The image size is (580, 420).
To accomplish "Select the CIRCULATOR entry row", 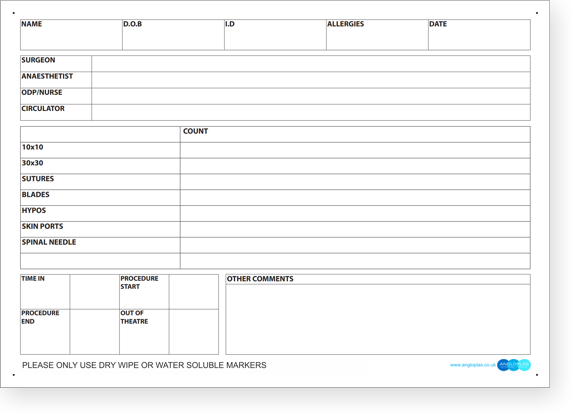I will tap(311, 112).
